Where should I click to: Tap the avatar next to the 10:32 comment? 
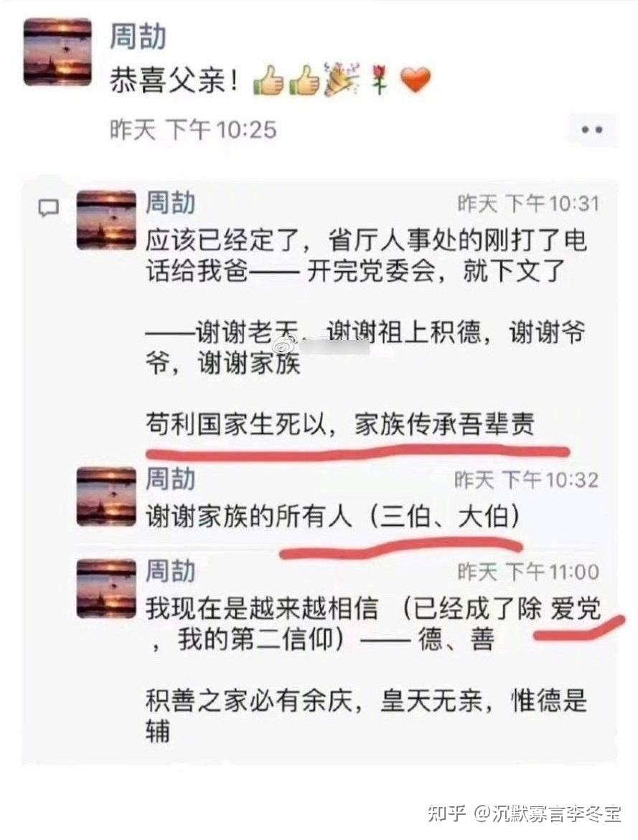pos(106,496)
